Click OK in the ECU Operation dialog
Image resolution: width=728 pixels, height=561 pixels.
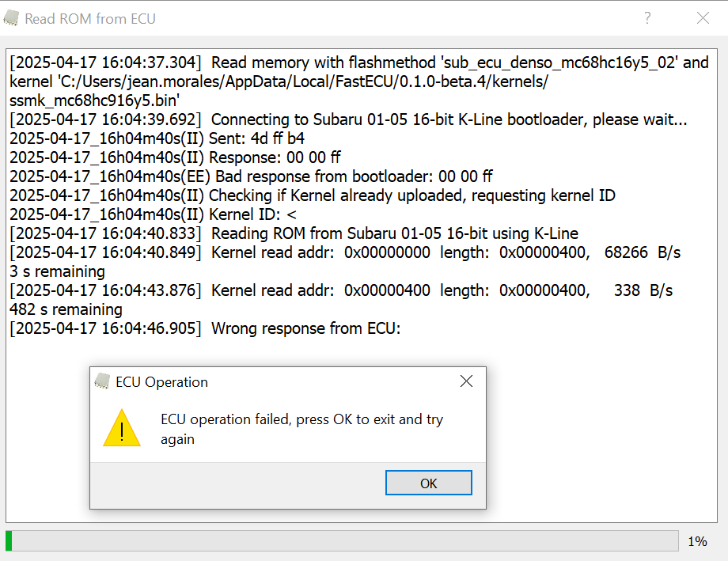point(429,483)
